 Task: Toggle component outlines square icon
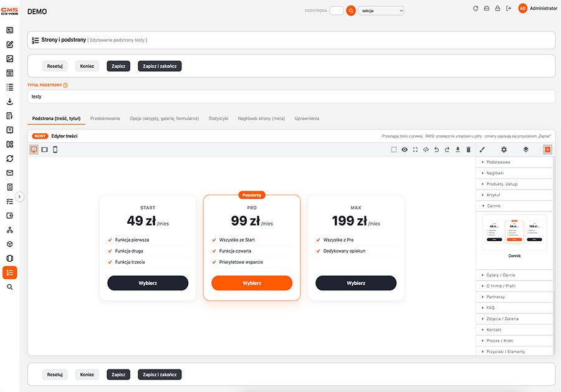[x=394, y=150]
